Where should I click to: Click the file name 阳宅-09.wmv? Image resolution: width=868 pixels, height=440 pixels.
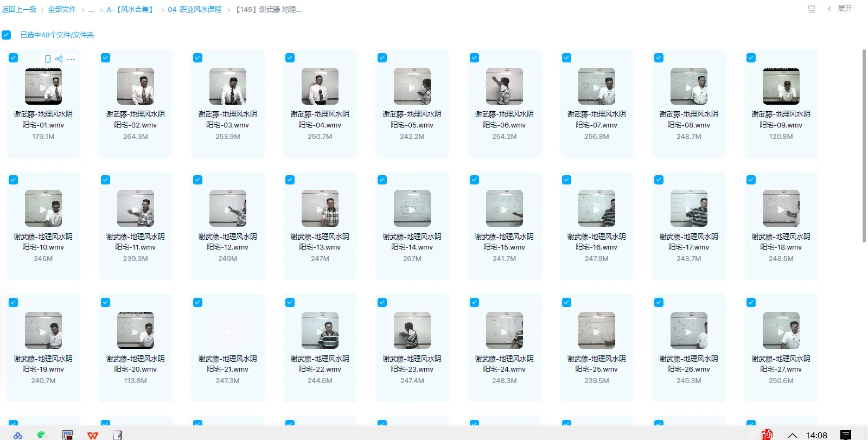click(x=781, y=119)
